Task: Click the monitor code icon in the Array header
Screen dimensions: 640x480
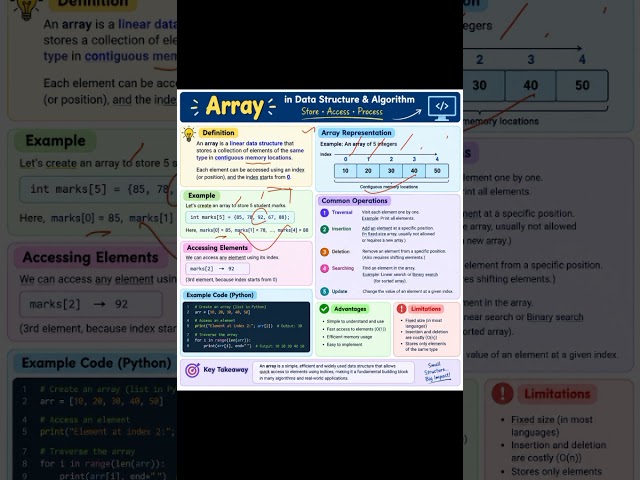Action: pos(442,108)
